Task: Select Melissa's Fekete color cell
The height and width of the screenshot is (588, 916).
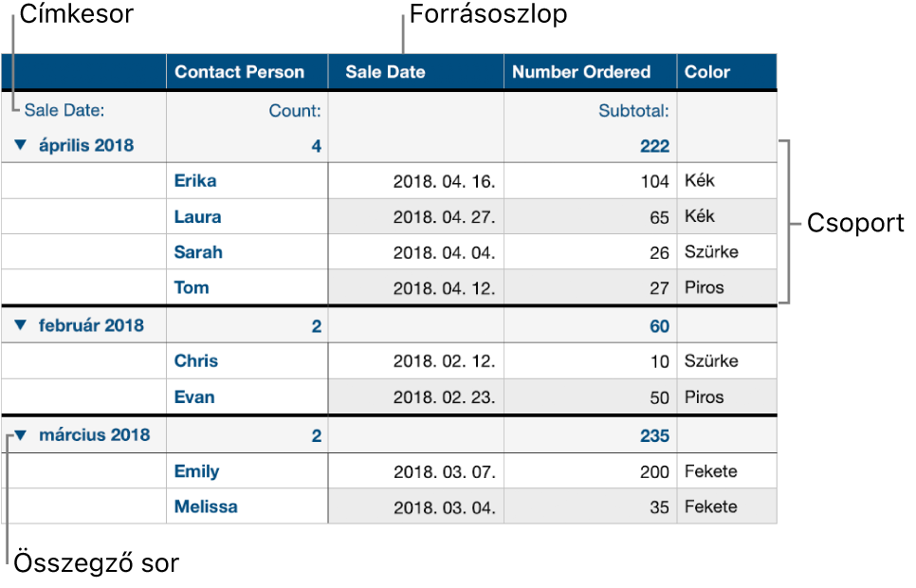Action: 726,506
